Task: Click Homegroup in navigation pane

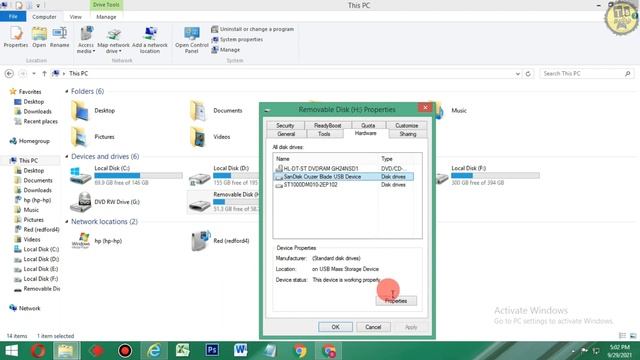Action: coord(34,141)
